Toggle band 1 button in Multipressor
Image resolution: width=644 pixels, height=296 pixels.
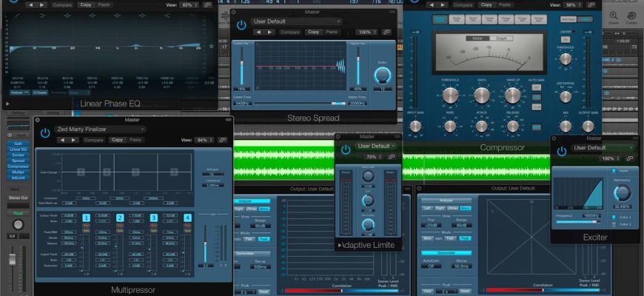coord(86,218)
